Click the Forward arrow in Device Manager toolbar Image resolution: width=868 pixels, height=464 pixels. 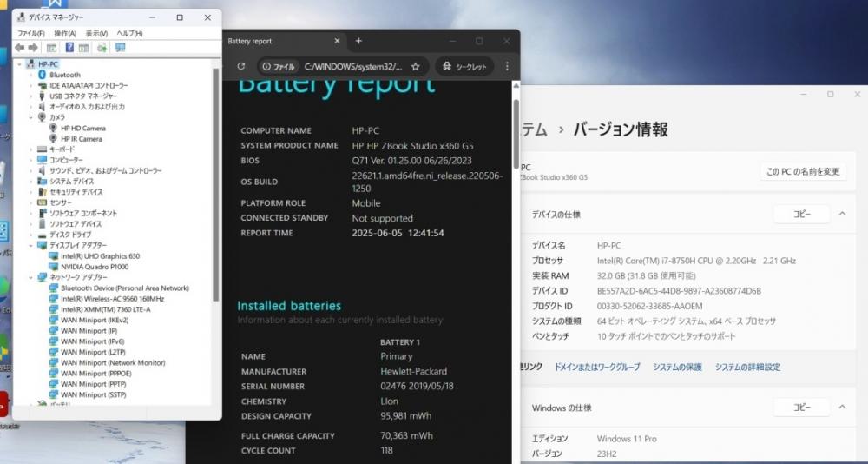point(33,48)
